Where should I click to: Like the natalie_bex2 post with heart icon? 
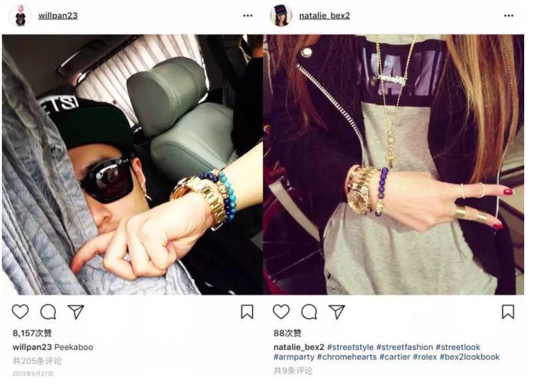281,312
